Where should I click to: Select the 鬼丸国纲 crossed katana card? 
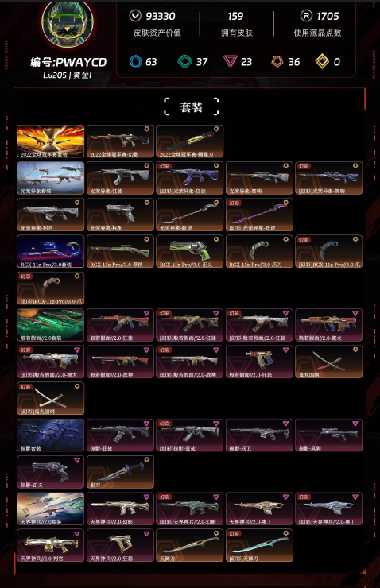pyautogui.click(x=329, y=362)
